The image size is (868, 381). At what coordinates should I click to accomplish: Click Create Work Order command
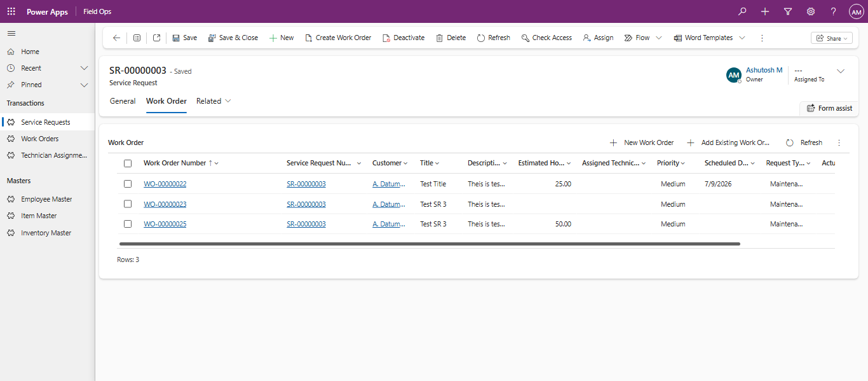click(338, 38)
